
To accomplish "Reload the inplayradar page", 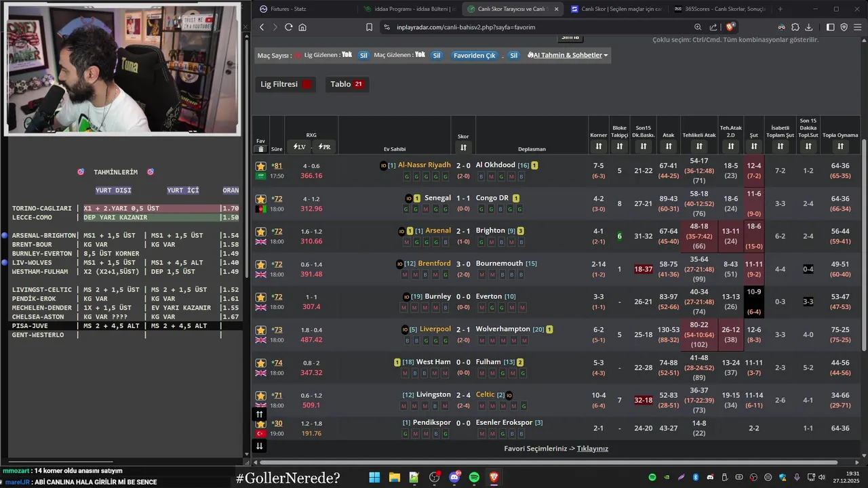I will pyautogui.click(x=288, y=27).
